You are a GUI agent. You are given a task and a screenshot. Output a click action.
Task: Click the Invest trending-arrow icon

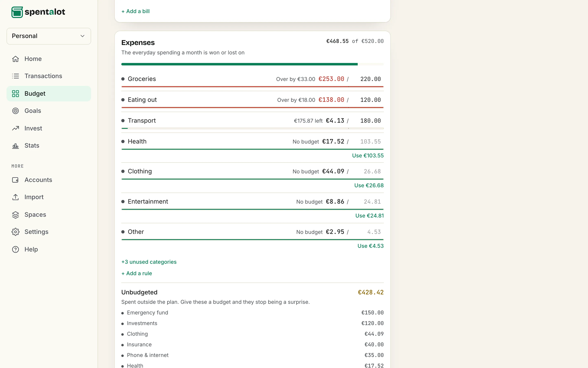(x=16, y=128)
